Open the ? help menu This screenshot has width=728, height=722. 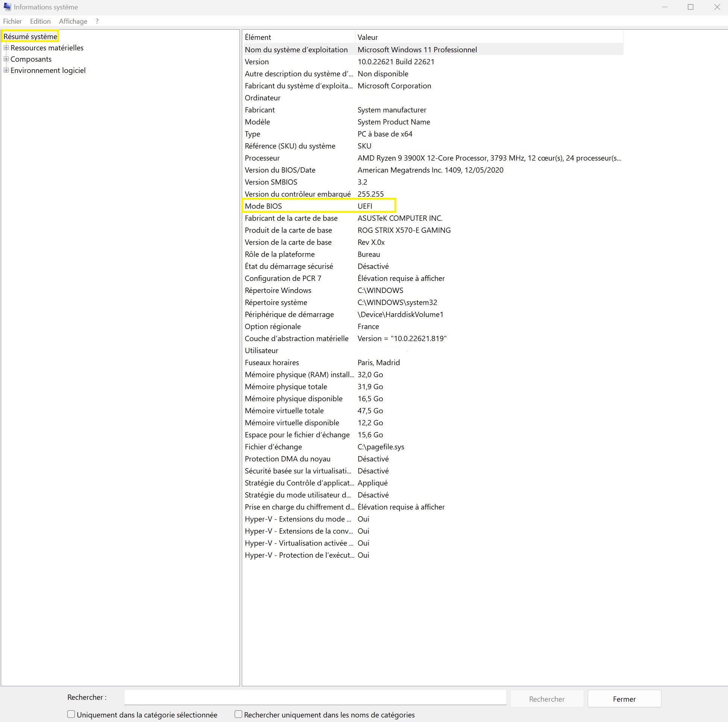point(97,21)
